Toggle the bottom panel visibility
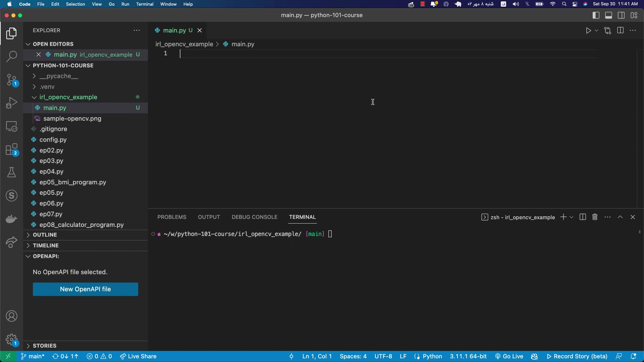 [x=608, y=15]
